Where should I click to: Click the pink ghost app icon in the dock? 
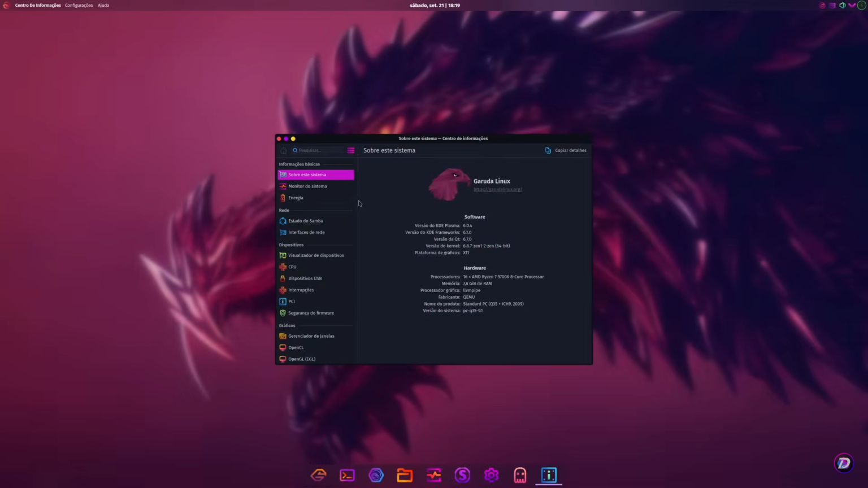click(519, 475)
